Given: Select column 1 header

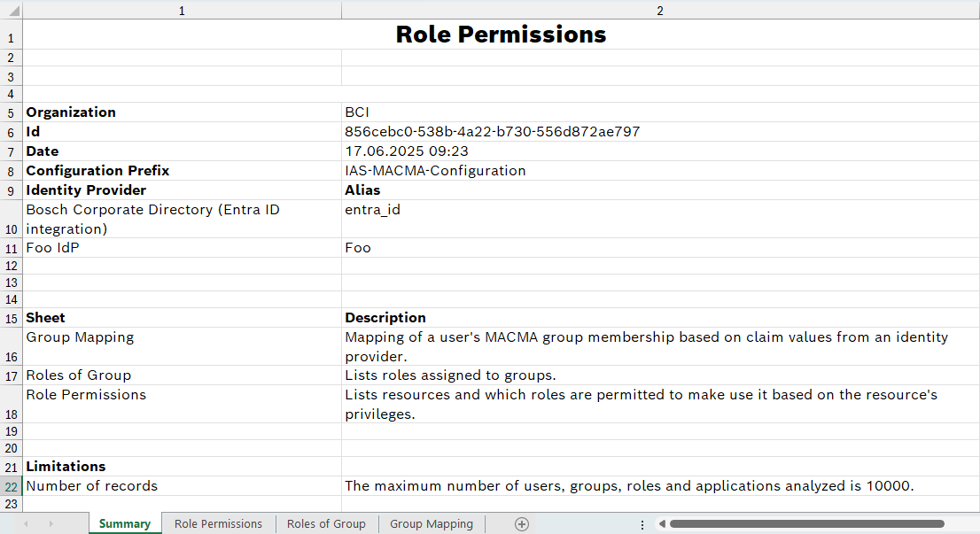Looking at the screenshot, I should (x=182, y=11).
